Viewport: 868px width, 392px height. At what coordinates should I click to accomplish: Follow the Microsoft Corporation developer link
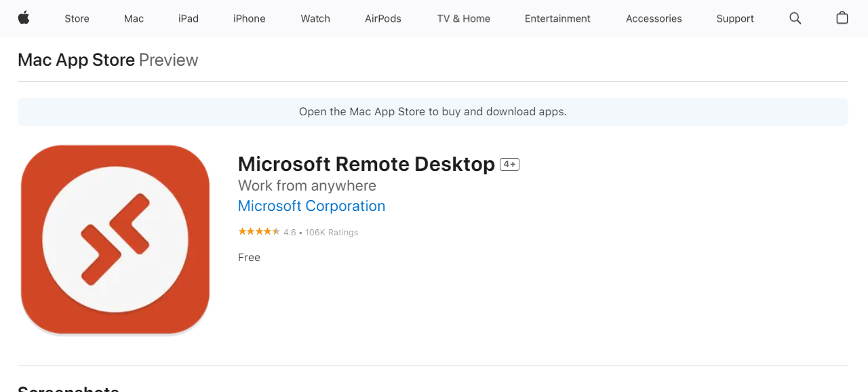coord(311,206)
